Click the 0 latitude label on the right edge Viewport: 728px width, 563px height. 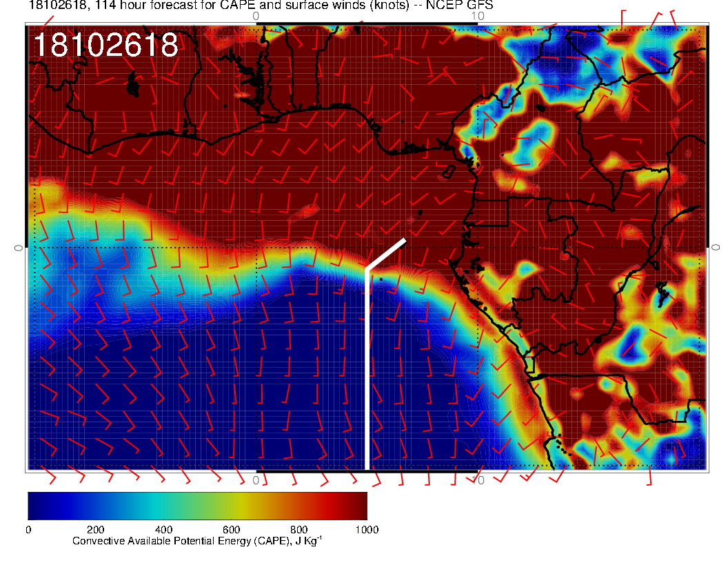(x=716, y=247)
